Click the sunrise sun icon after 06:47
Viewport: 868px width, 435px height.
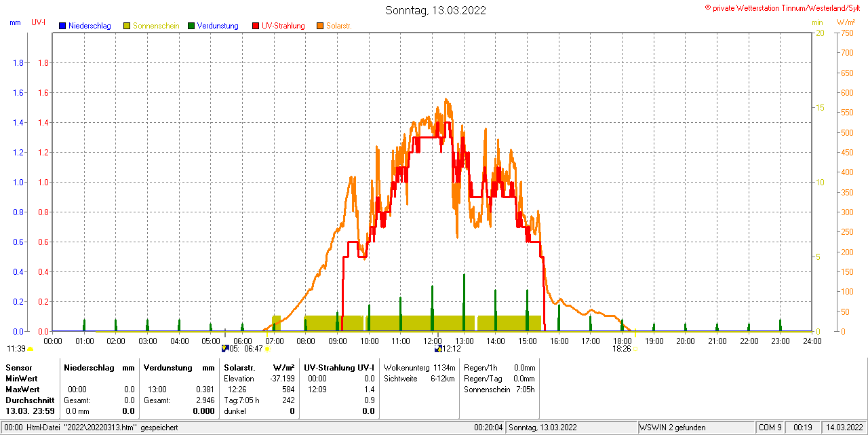[x=267, y=349]
